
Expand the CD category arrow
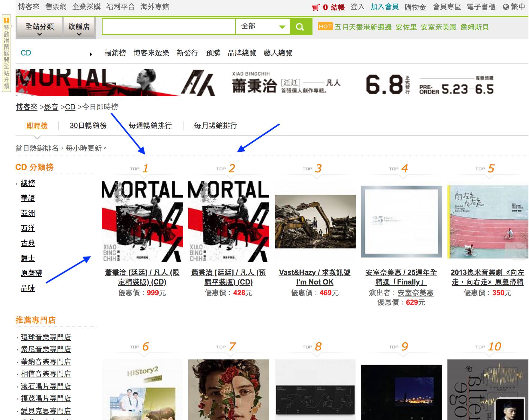click(x=91, y=54)
